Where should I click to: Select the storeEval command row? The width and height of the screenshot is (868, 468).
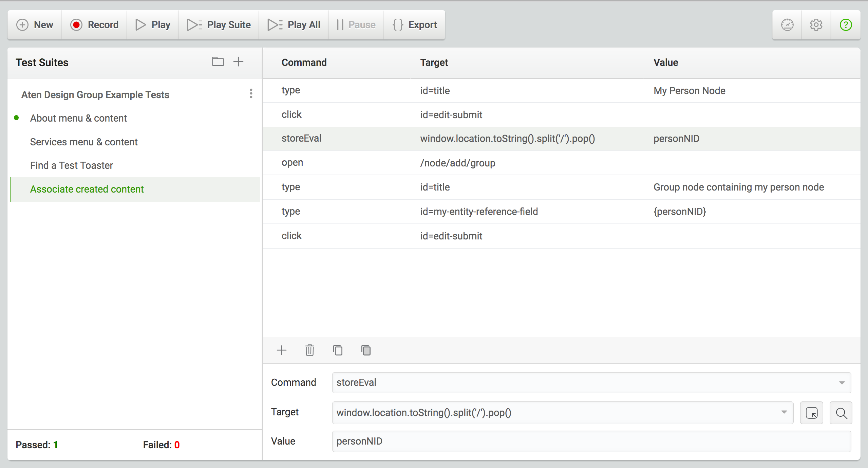click(x=562, y=139)
